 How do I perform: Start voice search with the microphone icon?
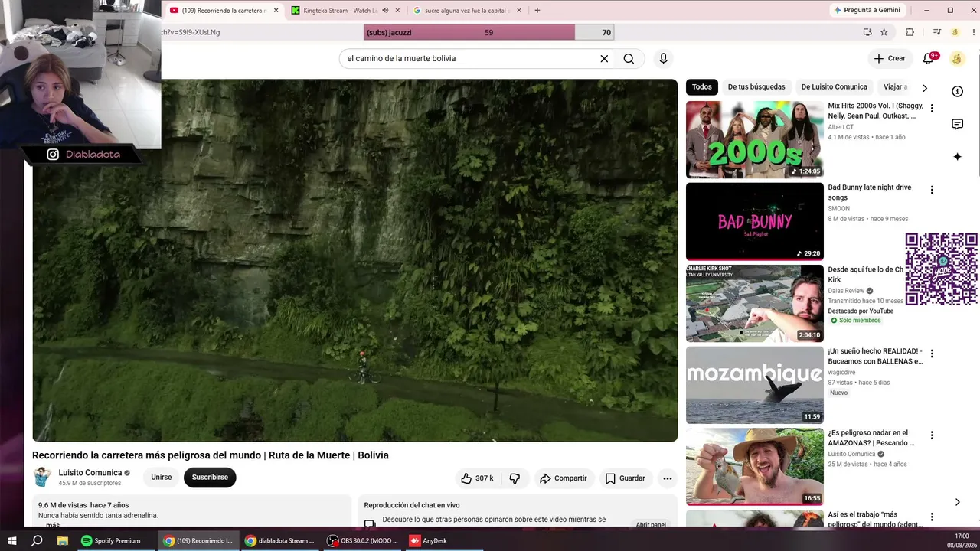tap(663, 59)
